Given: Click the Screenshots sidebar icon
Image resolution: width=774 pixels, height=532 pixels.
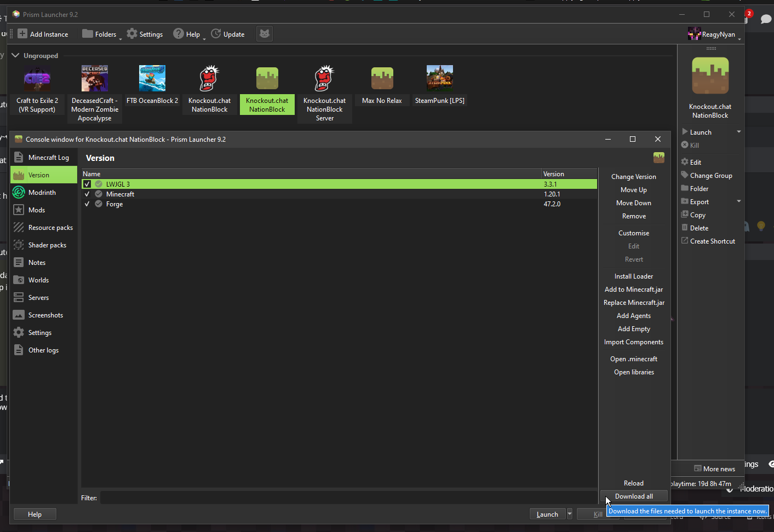Looking at the screenshot, I should 19,315.
